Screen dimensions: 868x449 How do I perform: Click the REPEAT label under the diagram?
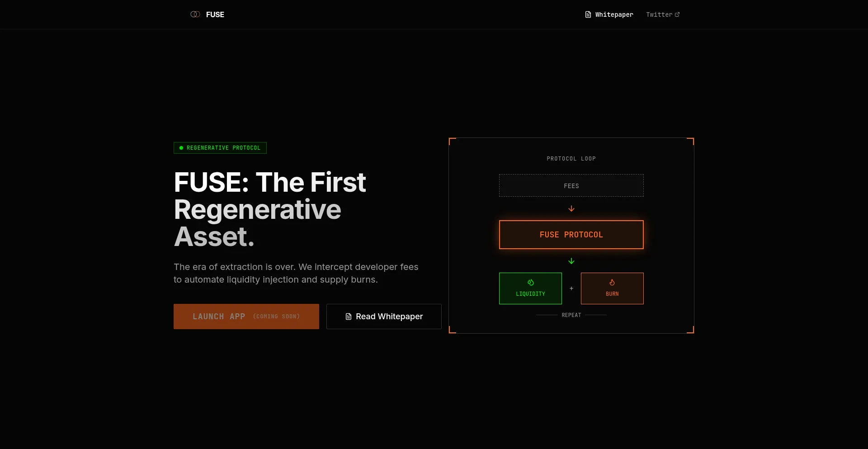(571, 315)
